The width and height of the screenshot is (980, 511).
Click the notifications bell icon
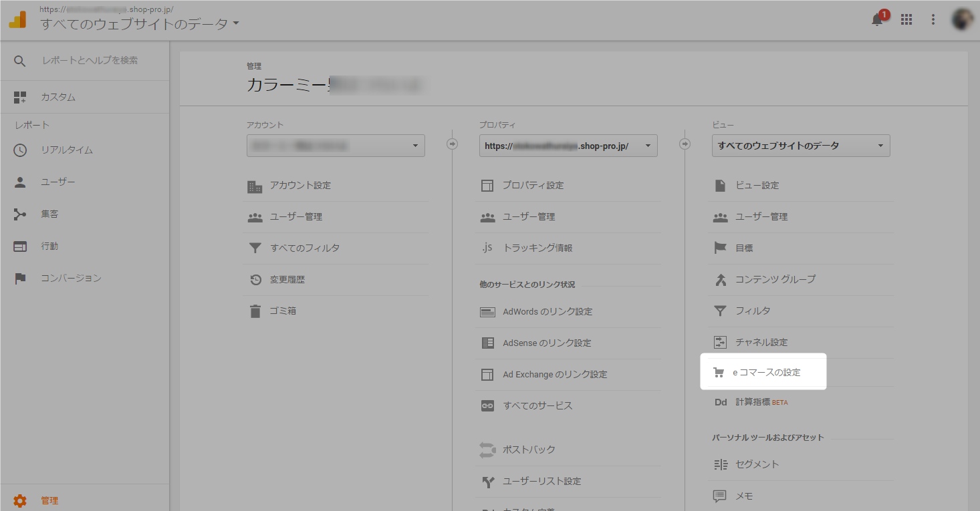[x=877, y=19]
